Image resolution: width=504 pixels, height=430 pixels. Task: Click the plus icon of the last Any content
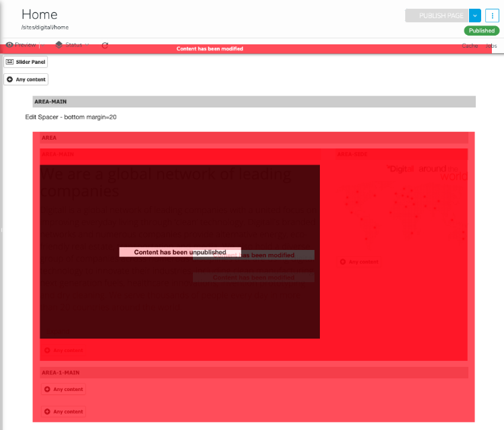point(47,412)
